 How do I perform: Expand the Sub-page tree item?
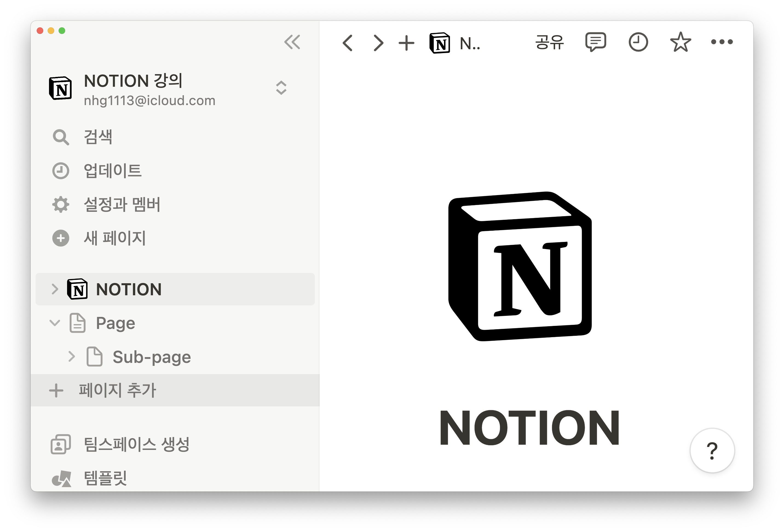tap(71, 357)
